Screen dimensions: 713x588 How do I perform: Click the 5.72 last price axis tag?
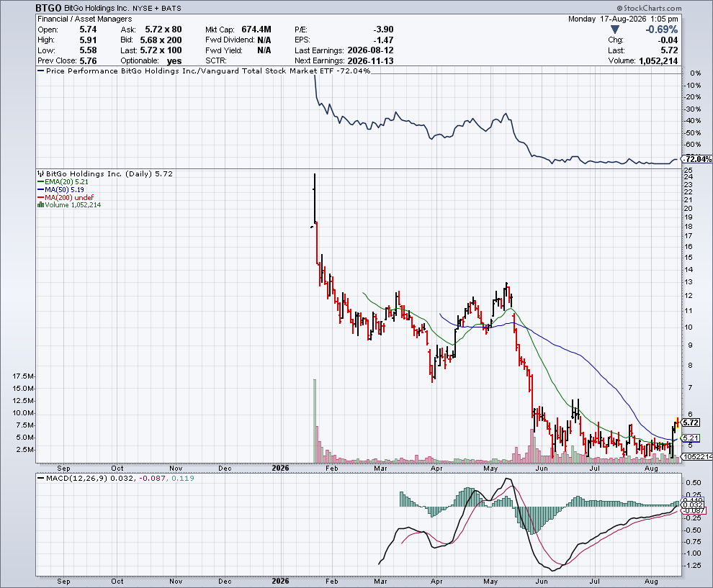coord(691,422)
